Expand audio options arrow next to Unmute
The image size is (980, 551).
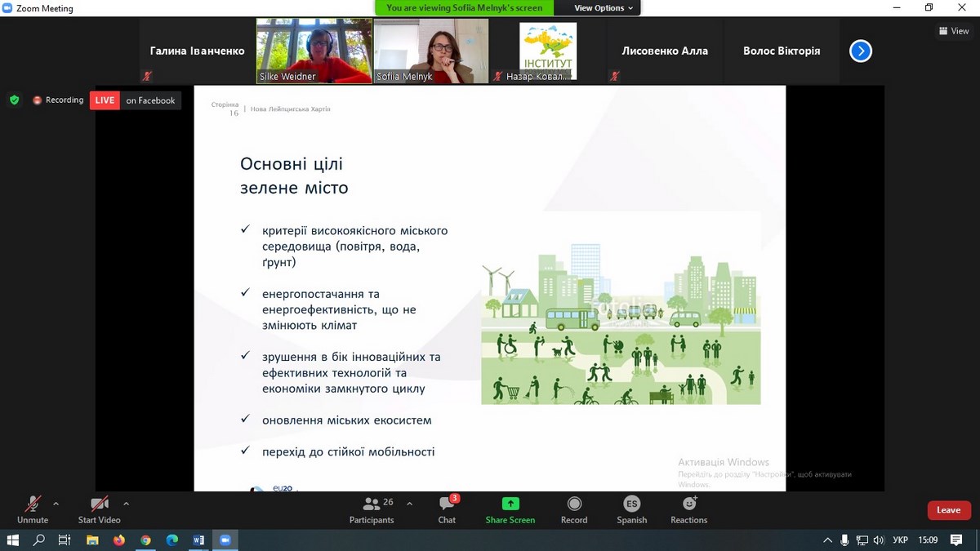click(x=56, y=504)
